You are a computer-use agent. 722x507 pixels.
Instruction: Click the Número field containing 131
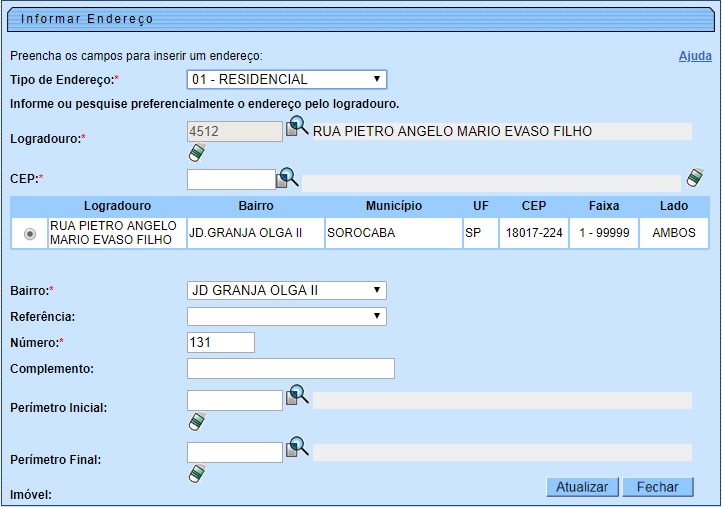pos(221,343)
